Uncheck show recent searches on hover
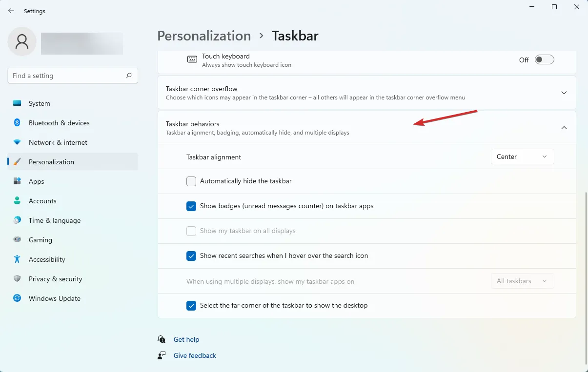This screenshot has height=372, width=588. (x=191, y=256)
